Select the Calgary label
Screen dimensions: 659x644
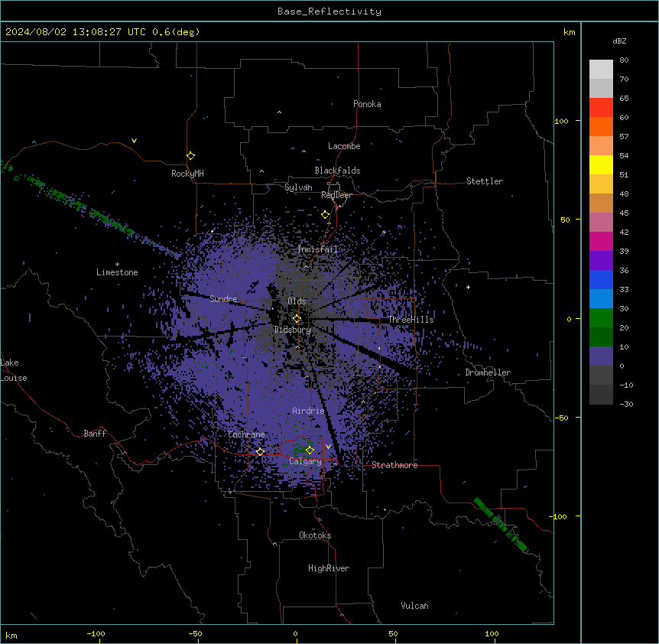point(306,461)
